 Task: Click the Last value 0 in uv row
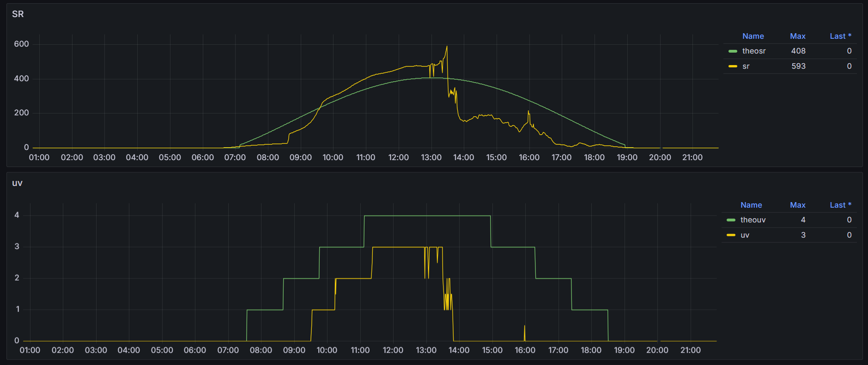coord(849,235)
